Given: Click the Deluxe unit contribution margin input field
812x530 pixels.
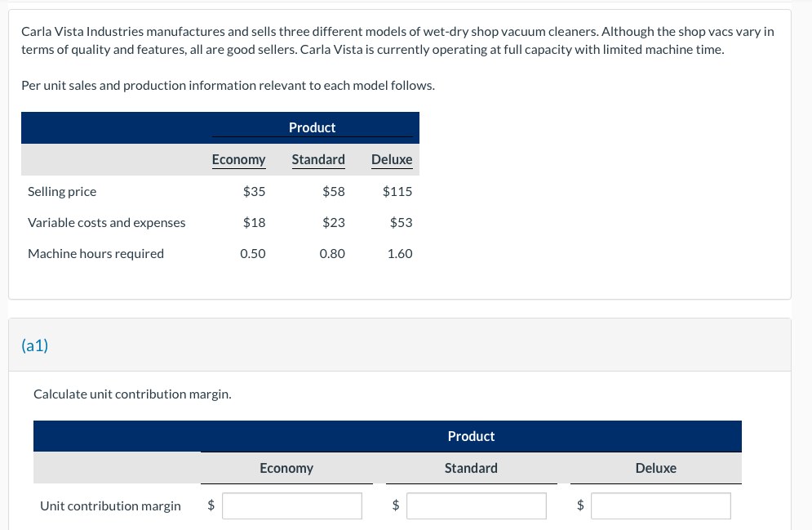Looking at the screenshot, I should [660, 506].
